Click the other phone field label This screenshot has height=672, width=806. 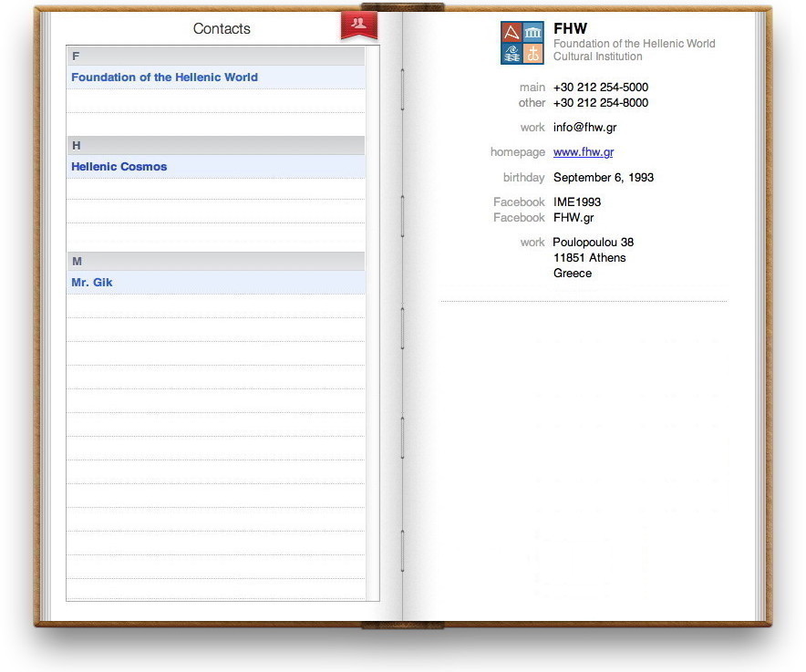pyautogui.click(x=532, y=103)
